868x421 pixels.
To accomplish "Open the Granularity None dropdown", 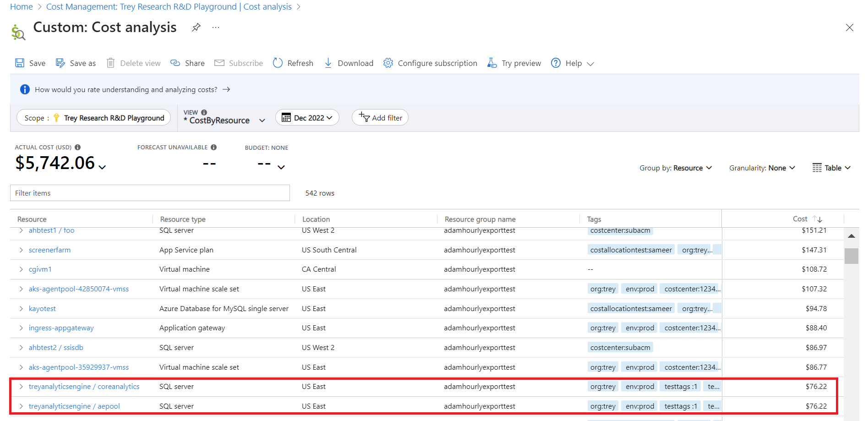I will pyautogui.click(x=762, y=168).
